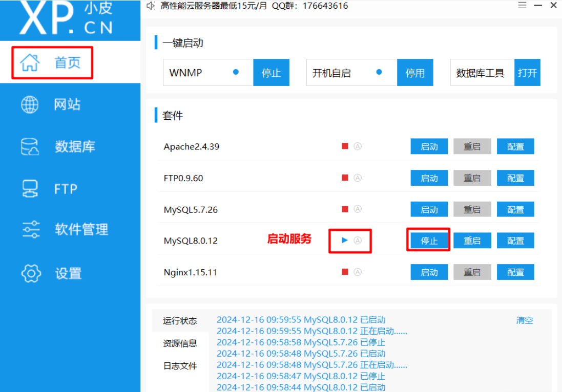
Task: Click MySQL8.0.12 blue running play indicator
Action: coord(344,240)
